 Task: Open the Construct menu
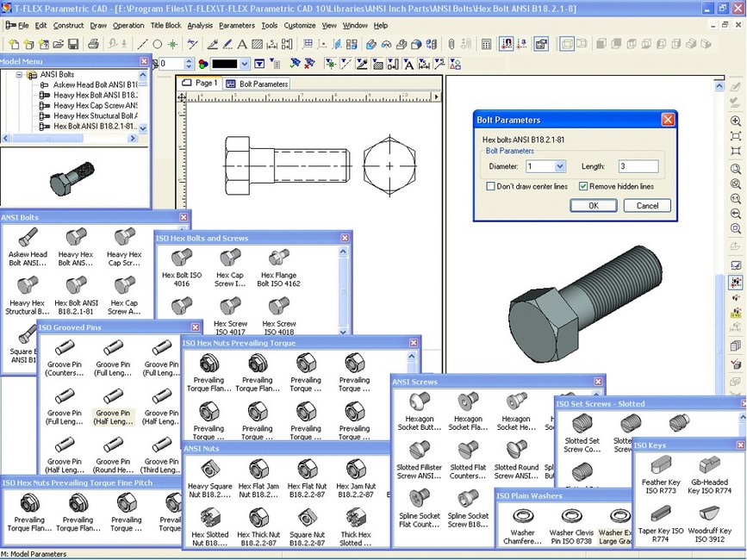68,26
